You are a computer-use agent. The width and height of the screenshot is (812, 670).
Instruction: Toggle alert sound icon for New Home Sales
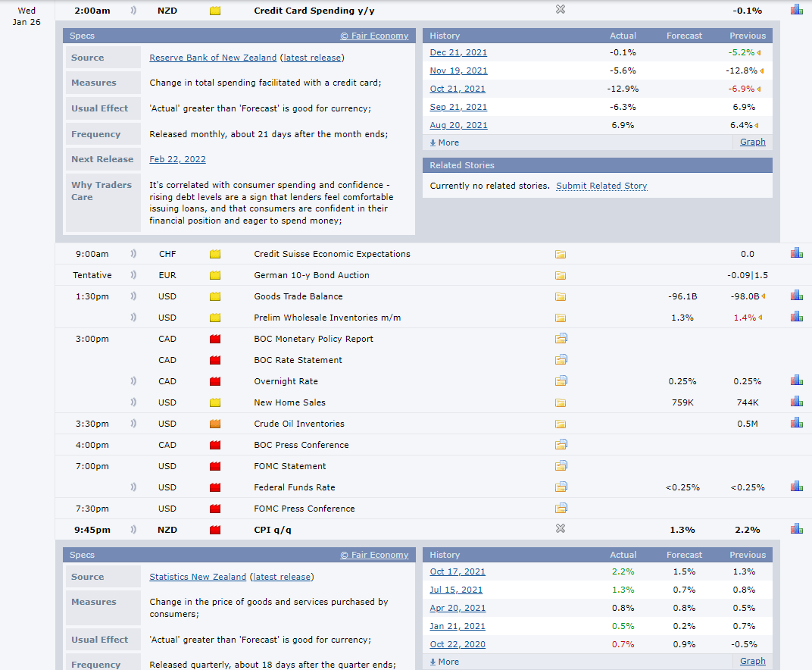click(134, 402)
